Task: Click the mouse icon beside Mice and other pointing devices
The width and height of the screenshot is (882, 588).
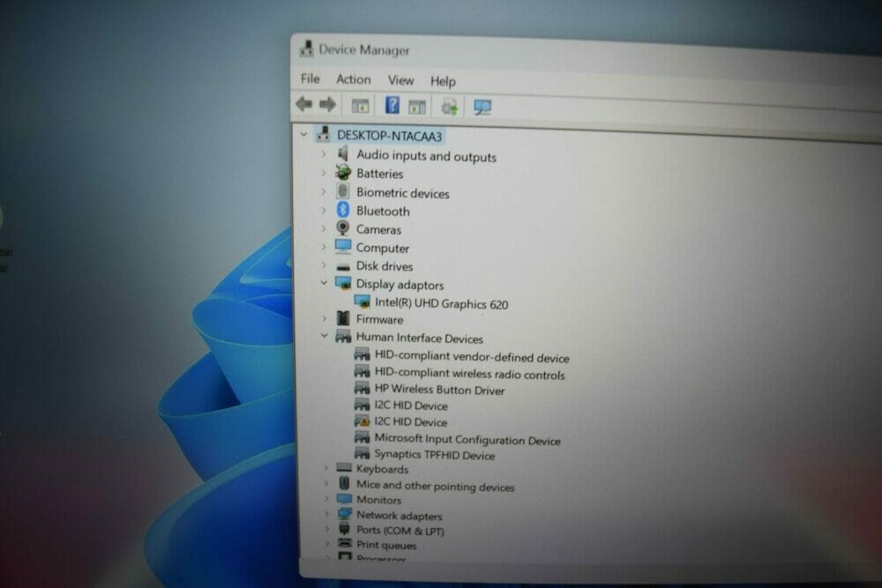Action: tap(344, 483)
